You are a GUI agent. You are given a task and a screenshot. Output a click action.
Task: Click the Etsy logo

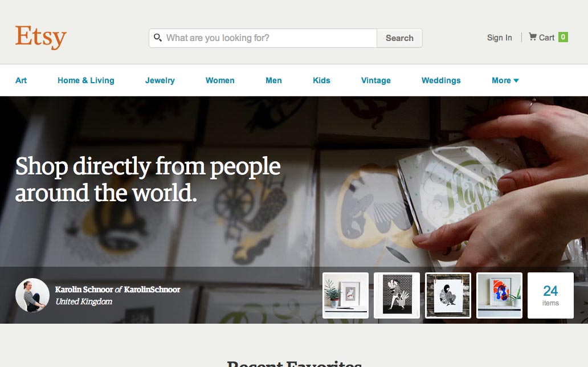tap(41, 37)
